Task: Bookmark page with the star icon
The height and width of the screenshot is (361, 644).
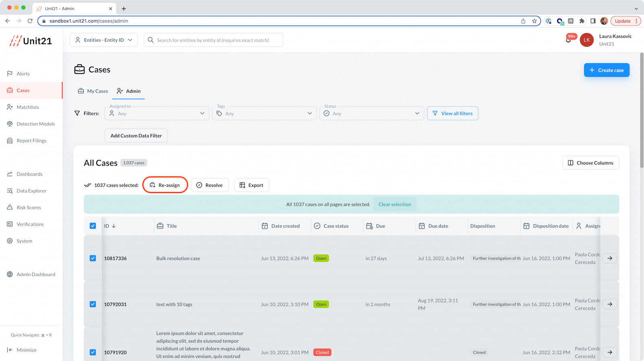Action: [535, 21]
